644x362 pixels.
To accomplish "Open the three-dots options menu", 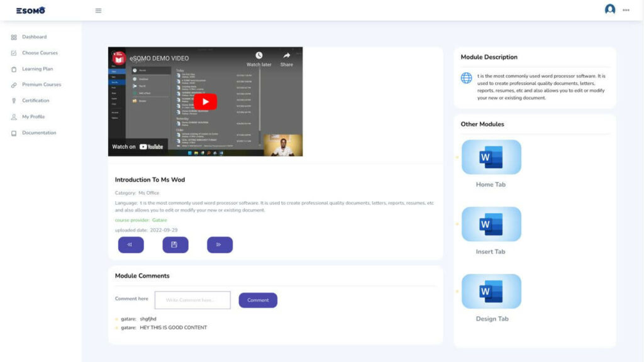I will click(x=626, y=10).
